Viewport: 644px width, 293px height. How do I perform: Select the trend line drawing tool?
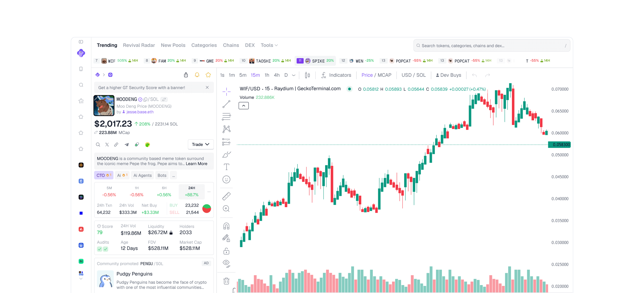(226, 104)
